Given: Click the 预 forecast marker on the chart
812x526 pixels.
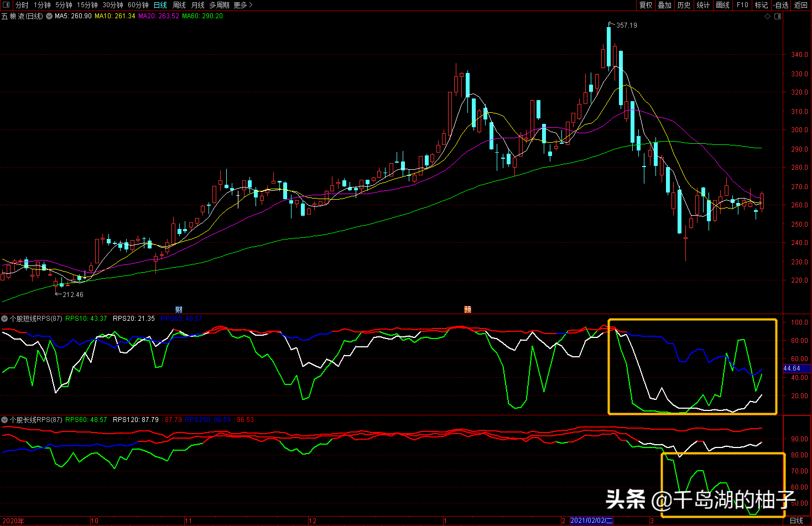Looking at the screenshot, I should (467, 310).
